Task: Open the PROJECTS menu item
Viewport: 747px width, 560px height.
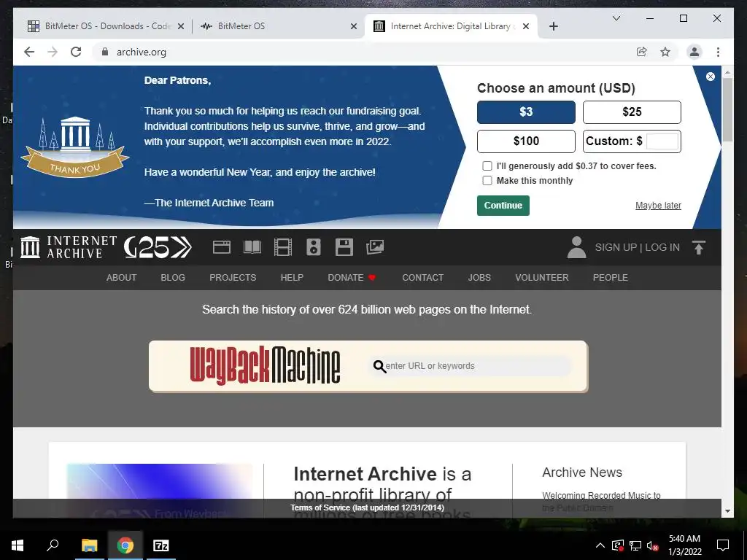Action: pyautogui.click(x=233, y=278)
